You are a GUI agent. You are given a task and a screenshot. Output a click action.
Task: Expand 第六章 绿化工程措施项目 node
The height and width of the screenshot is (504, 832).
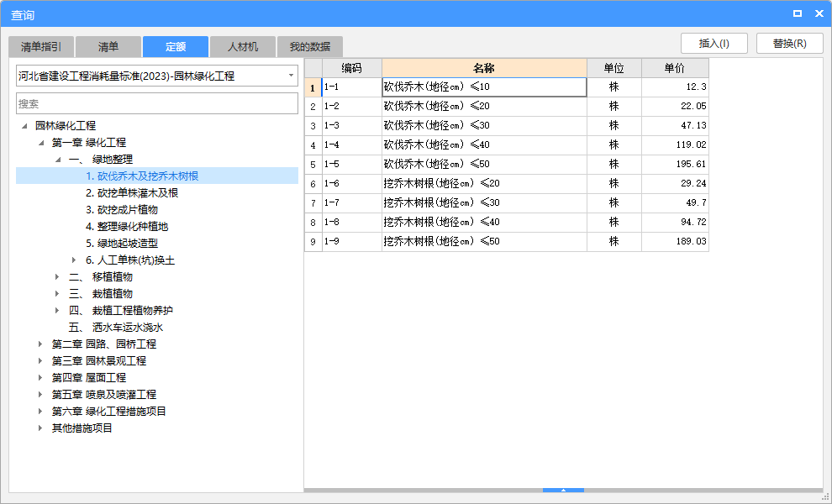tap(40, 411)
